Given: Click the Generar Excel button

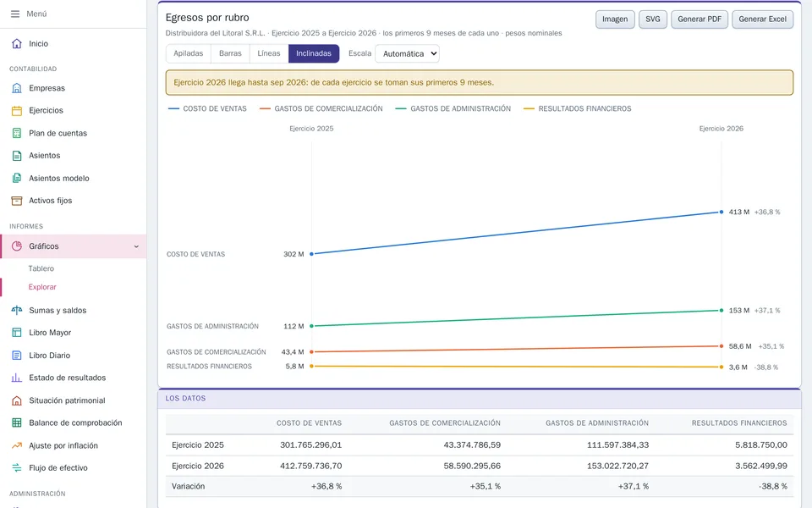Looking at the screenshot, I should (763, 19).
